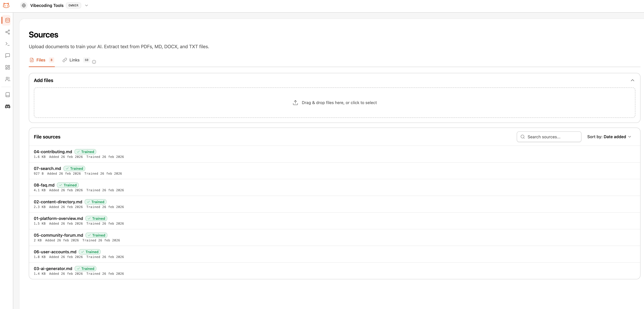Focus the Search sources input field
Screen dimensions: 644x309
[x=549, y=137]
